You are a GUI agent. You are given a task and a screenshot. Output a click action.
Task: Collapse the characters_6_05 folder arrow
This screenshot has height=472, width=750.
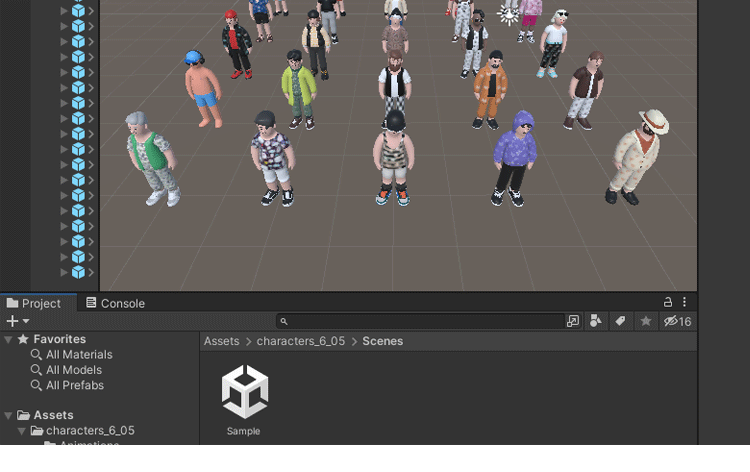pyautogui.click(x=22, y=431)
